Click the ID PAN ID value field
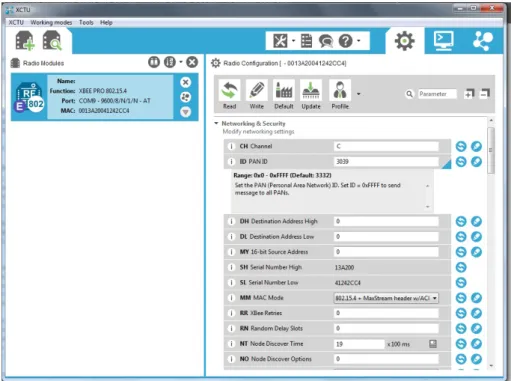The height and width of the screenshot is (381, 511). (386, 162)
